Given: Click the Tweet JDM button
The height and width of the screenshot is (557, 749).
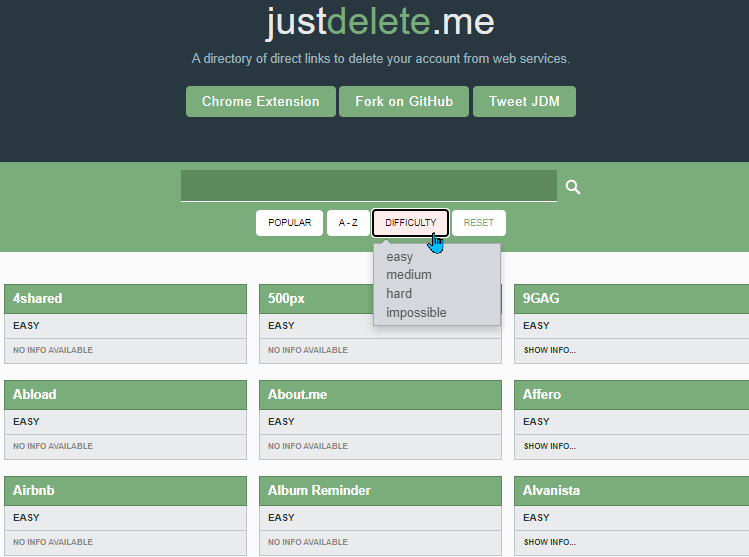Looking at the screenshot, I should pyautogui.click(x=524, y=101).
